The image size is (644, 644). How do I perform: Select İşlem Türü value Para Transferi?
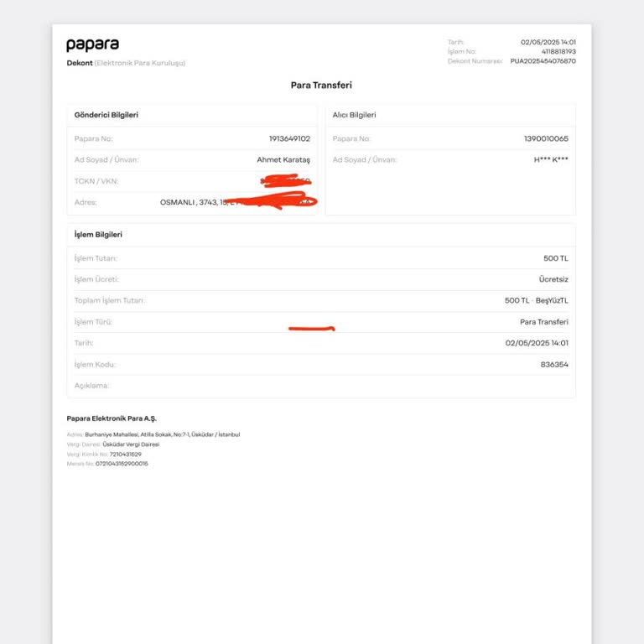coord(544,322)
